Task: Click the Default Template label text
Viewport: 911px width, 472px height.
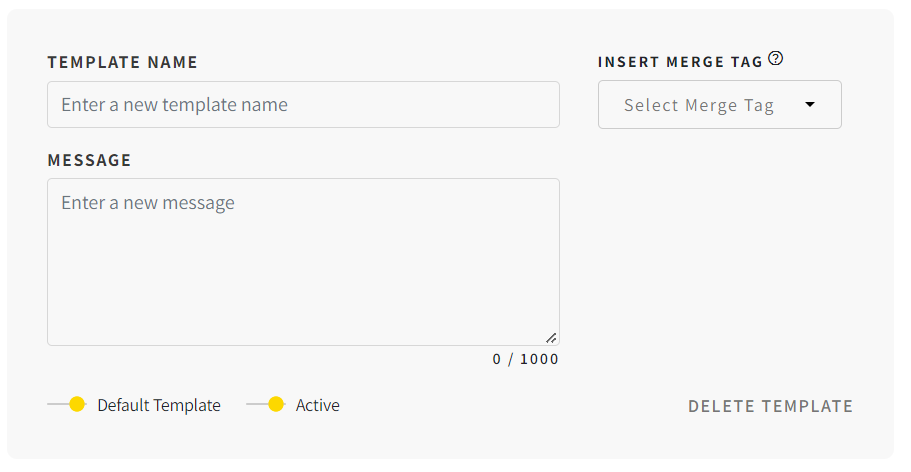Action: (159, 405)
